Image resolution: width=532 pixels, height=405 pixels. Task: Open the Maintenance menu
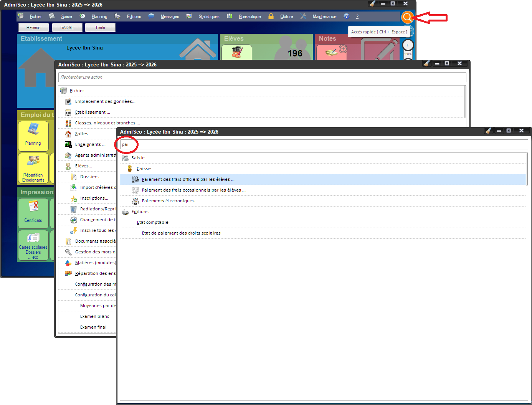pos(324,17)
